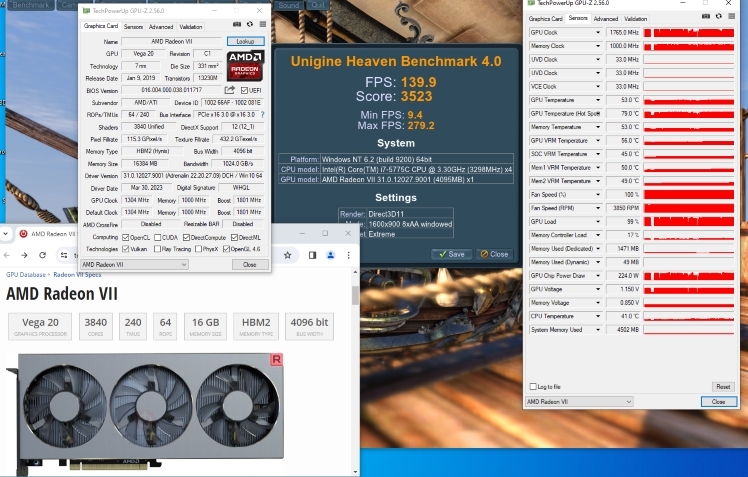Image resolution: width=748 pixels, height=477 pixels.
Task: Open the Fan Speed (RPM) sensor dropdown
Action: coord(599,207)
